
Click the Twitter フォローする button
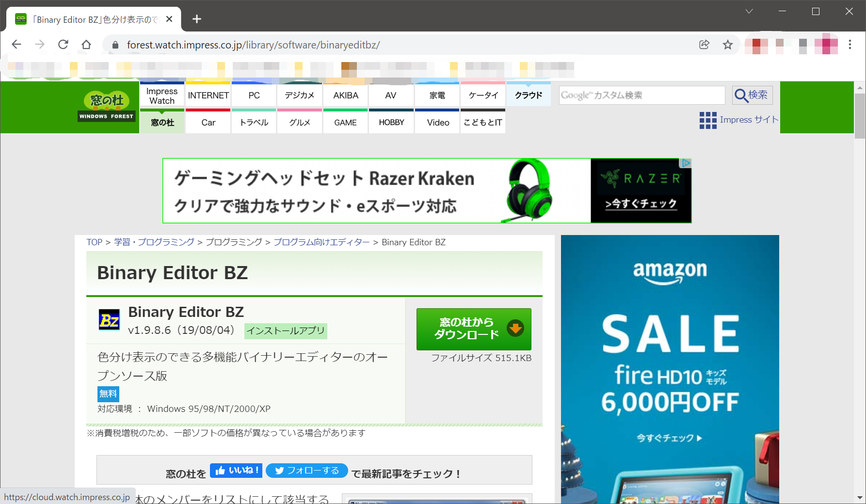click(306, 471)
